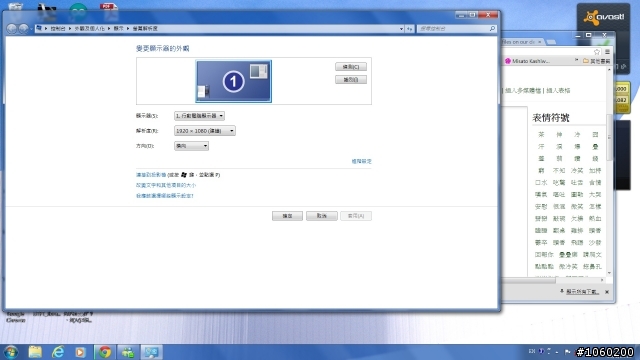Open Windows Explorer from taskbar
Image resolution: width=640 pixels, height=360 pixels.
click(35, 352)
